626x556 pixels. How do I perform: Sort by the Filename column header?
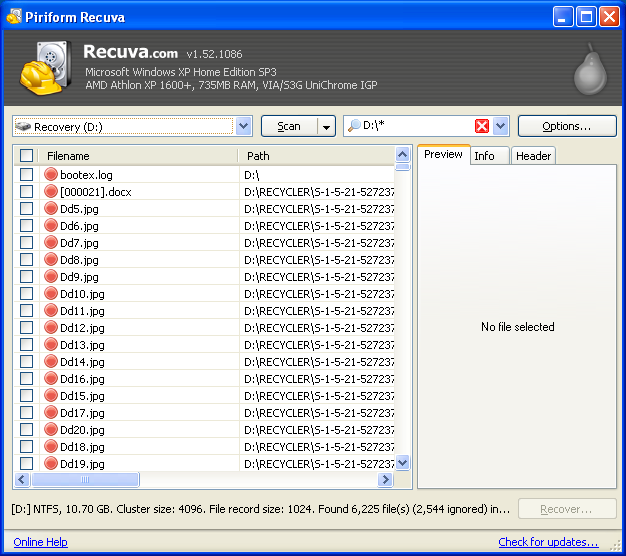click(x=138, y=156)
